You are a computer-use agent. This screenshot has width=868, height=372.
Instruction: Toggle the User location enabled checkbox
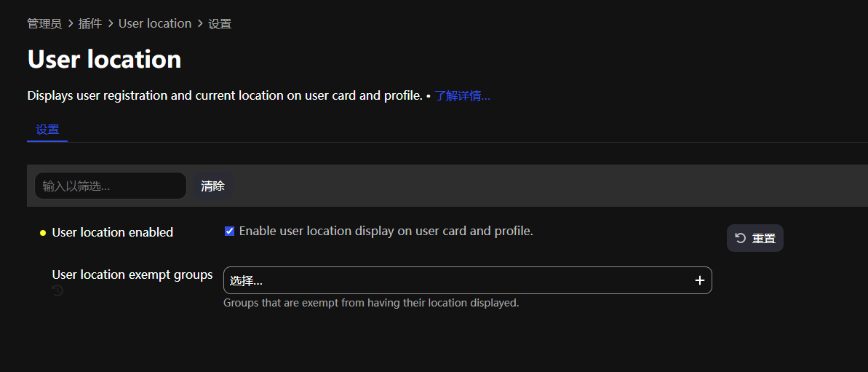(229, 231)
